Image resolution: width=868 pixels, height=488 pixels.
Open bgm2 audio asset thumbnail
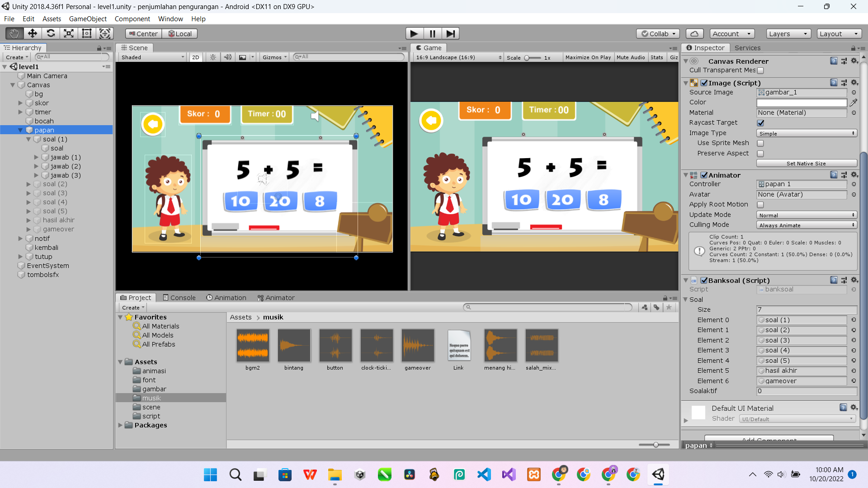click(253, 346)
